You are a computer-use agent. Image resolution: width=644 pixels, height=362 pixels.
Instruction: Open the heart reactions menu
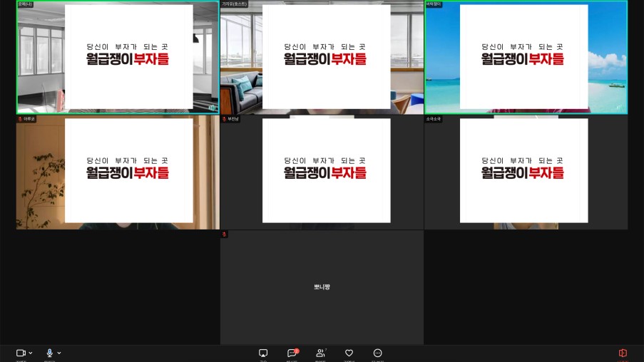coord(349,353)
